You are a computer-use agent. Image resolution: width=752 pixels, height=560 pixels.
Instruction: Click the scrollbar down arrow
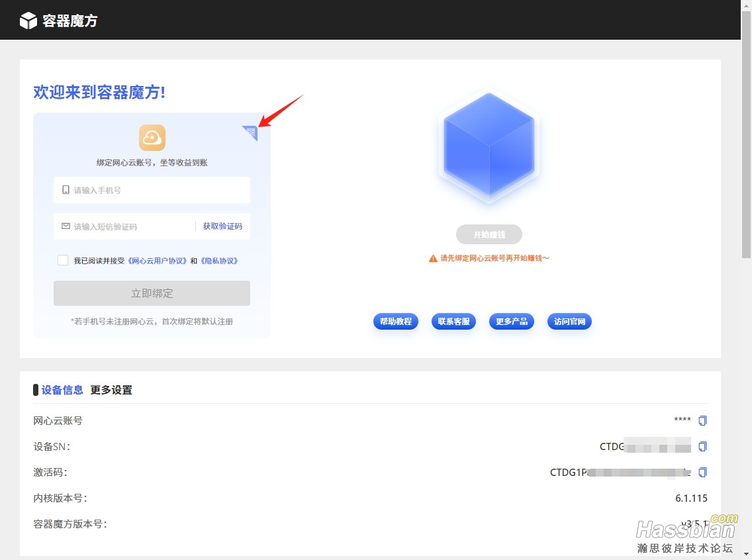pyautogui.click(x=746, y=555)
